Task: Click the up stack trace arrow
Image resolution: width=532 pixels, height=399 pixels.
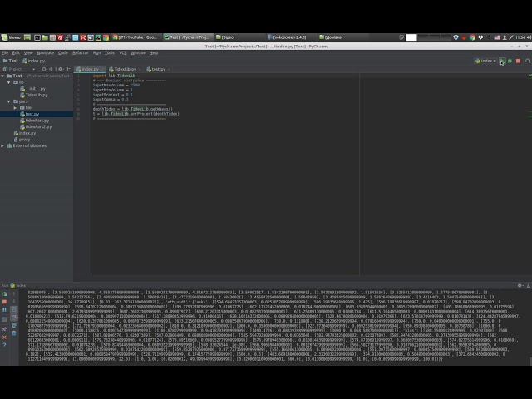Action: point(14,293)
